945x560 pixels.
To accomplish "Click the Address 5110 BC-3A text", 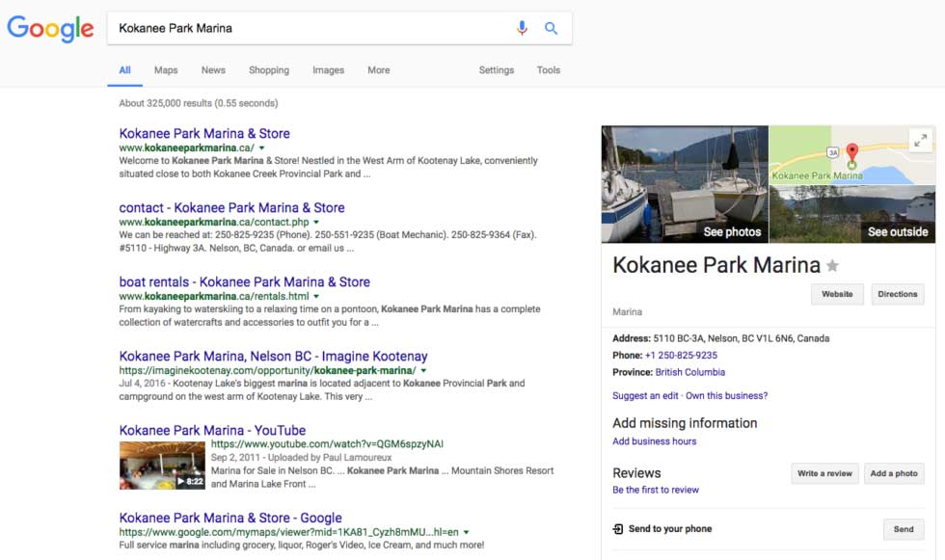I will click(721, 338).
